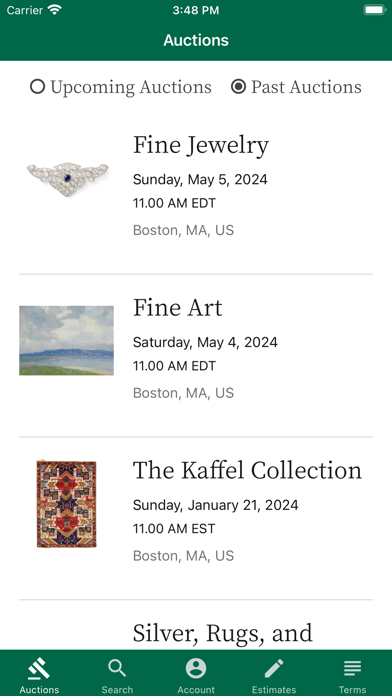Open the Fine Jewelry brooch thumbnail
Viewport: 392px width, 696px height.
(67, 178)
